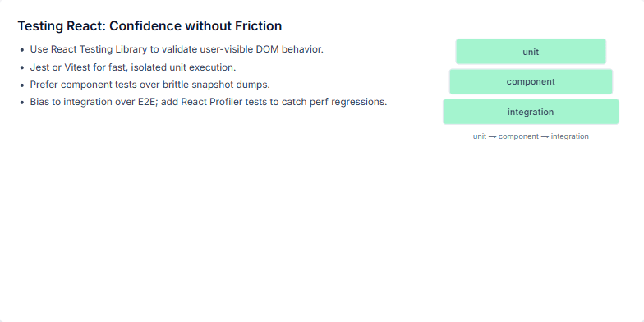
Task: Select the green "unit" pyramid block
Action: pyautogui.click(x=531, y=52)
